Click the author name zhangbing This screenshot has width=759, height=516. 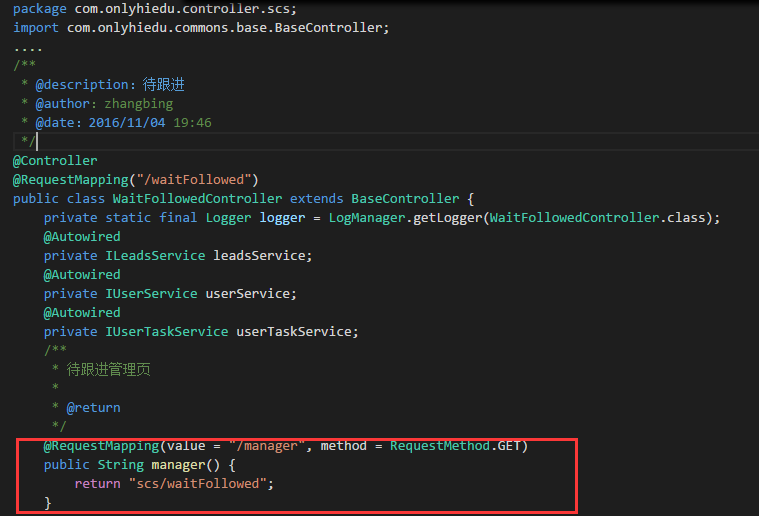point(138,104)
